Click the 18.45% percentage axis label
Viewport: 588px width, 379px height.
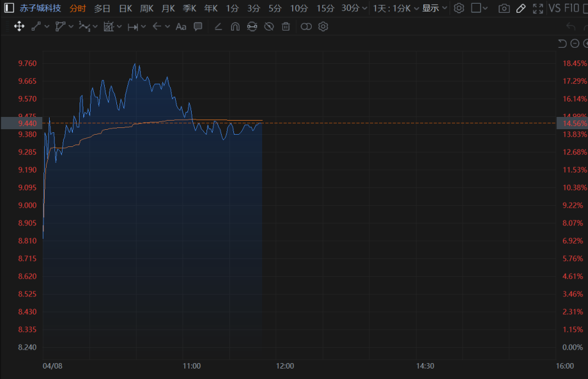click(575, 63)
